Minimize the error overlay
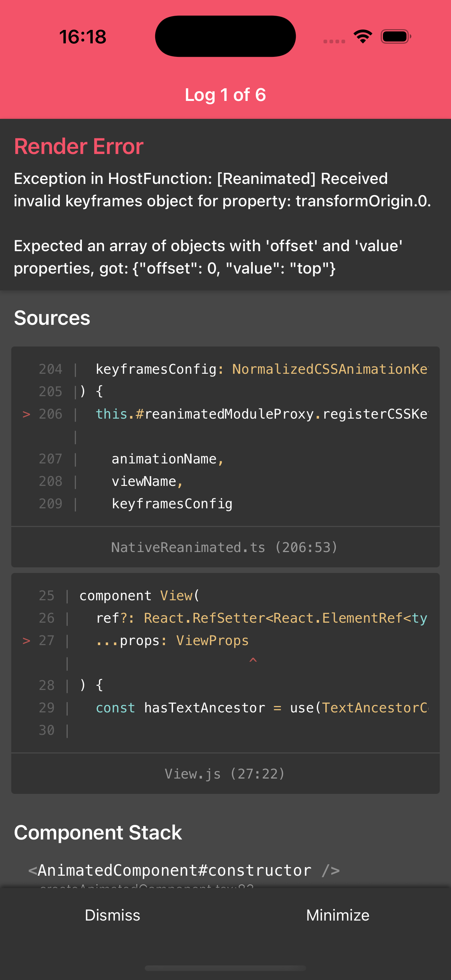Image resolution: width=451 pixels, height=980 pixels. click(338, 915)
